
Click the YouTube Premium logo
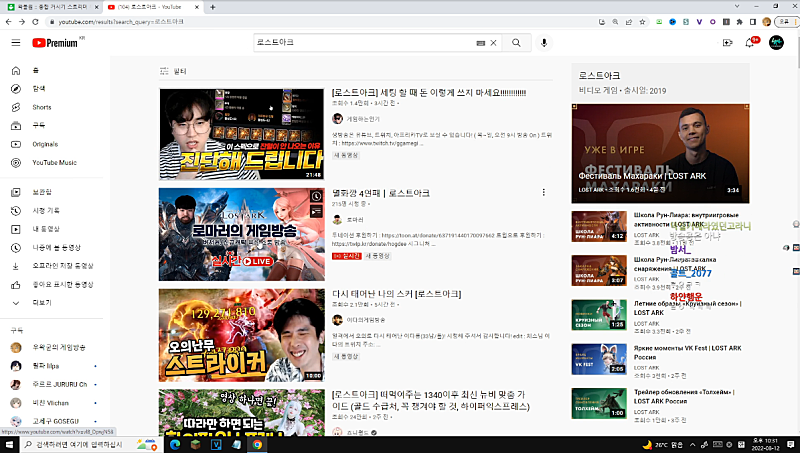(x=56, y=43)
